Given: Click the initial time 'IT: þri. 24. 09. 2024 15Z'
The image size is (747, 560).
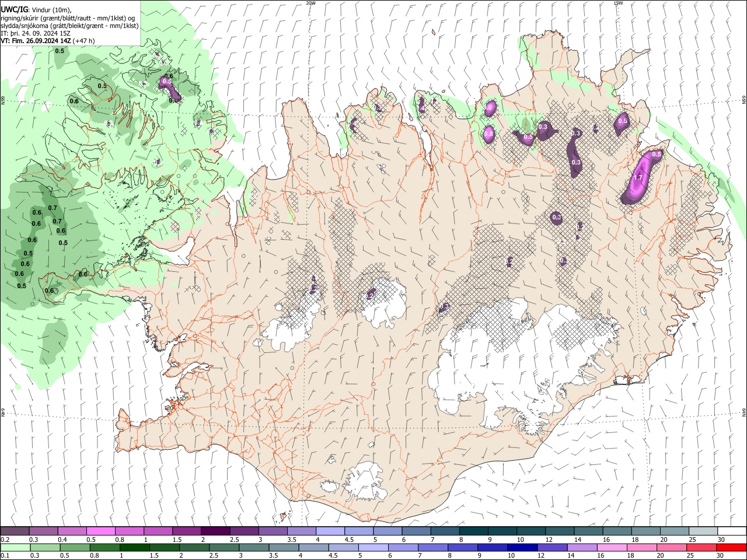Looking at the screenshot, I should click(36, 33).
